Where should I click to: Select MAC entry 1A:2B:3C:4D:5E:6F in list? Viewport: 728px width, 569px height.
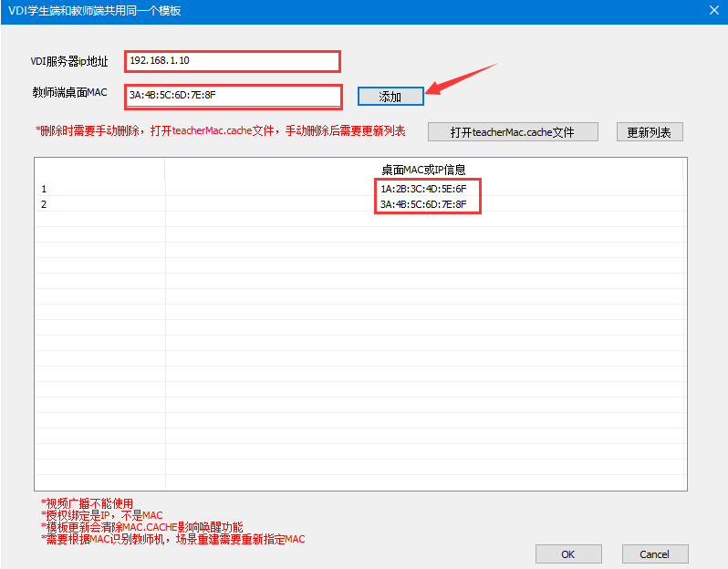(x=423, y=189)
